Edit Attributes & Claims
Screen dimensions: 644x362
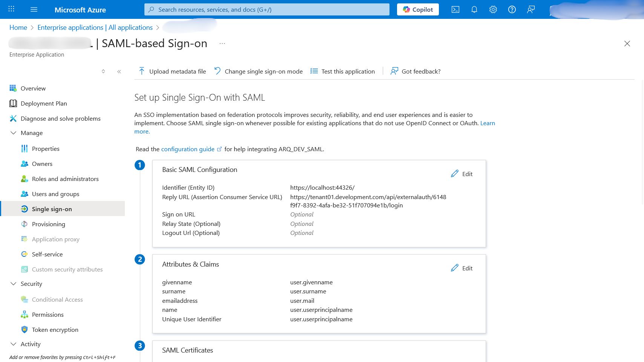click(462, 268)
